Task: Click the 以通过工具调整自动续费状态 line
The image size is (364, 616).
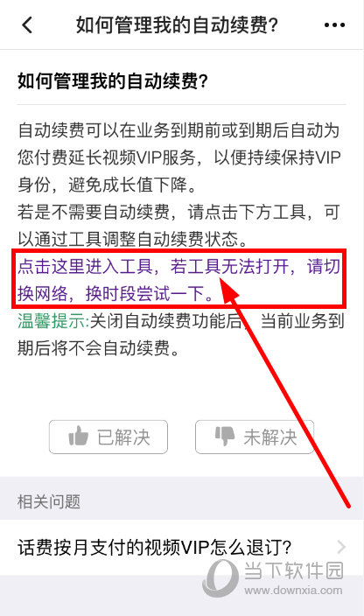Action: [132, 239]
